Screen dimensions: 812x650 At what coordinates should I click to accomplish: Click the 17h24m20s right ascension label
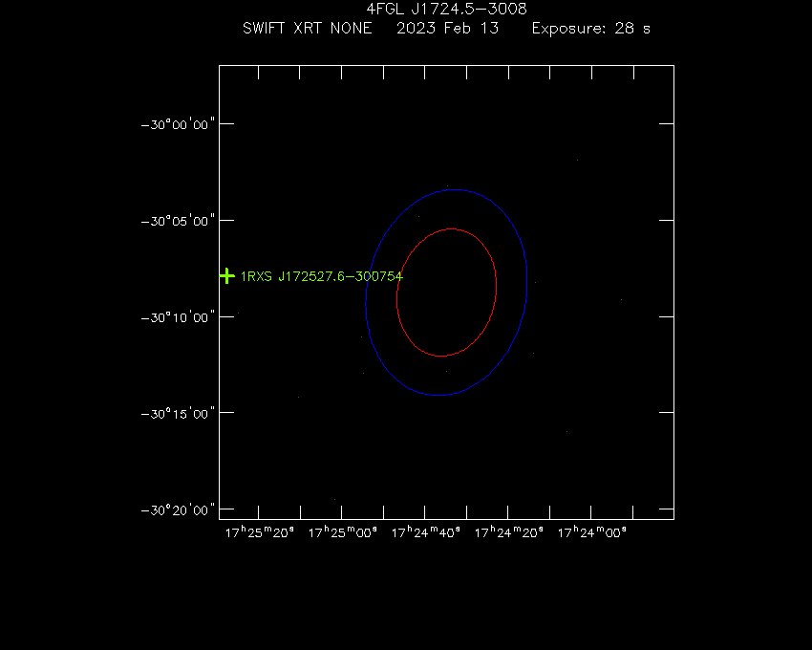click(x=508, y=532)
